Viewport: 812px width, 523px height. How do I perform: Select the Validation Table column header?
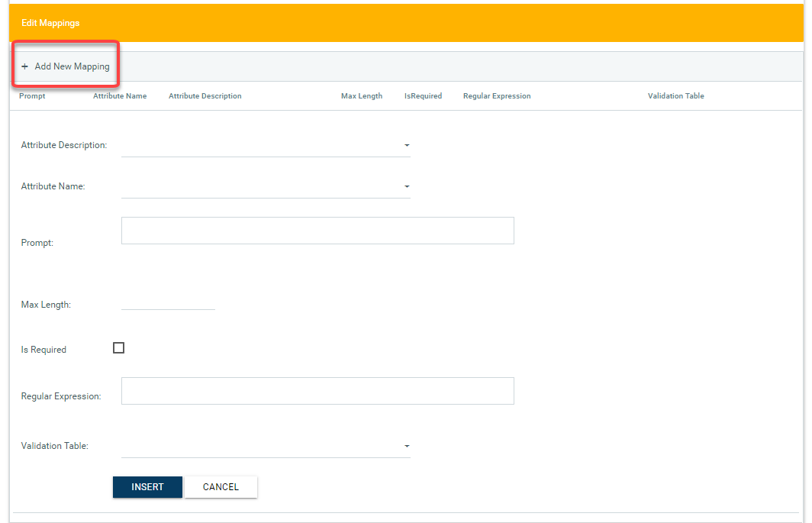click(x=675, y=96)
